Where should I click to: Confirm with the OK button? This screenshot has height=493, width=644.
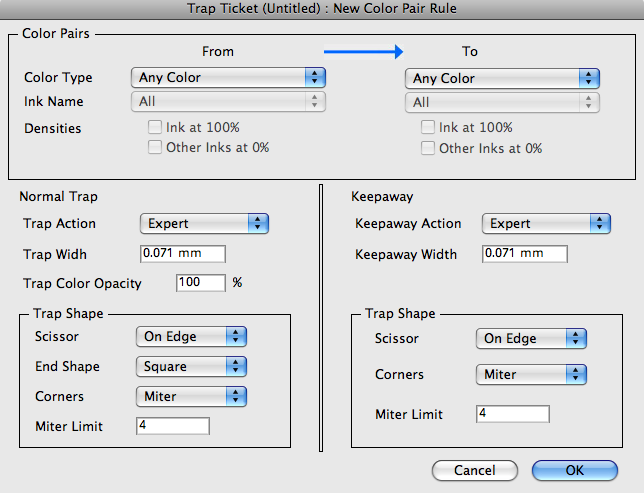[x=575, y=470]
